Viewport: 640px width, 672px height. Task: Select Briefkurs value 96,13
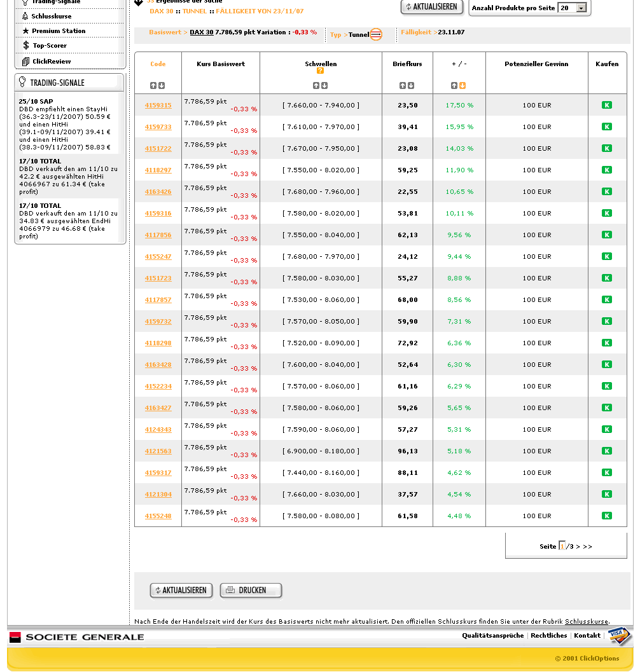(x=408, y=451)
